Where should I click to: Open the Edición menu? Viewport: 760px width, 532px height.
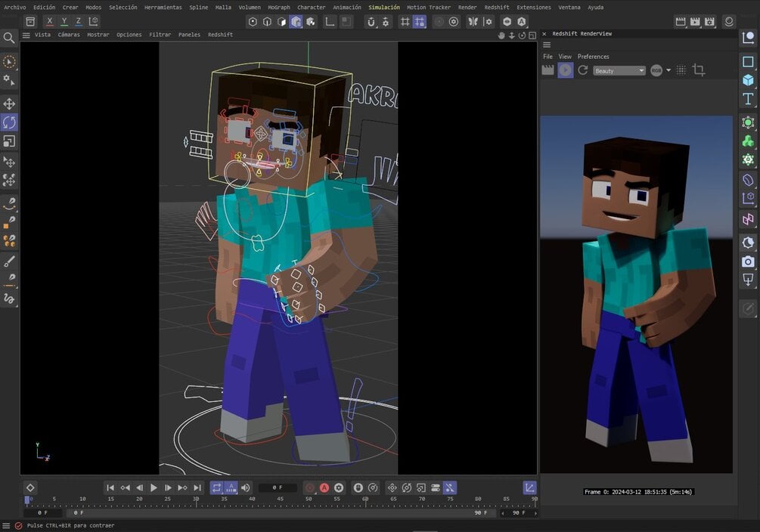coord(44,8)
